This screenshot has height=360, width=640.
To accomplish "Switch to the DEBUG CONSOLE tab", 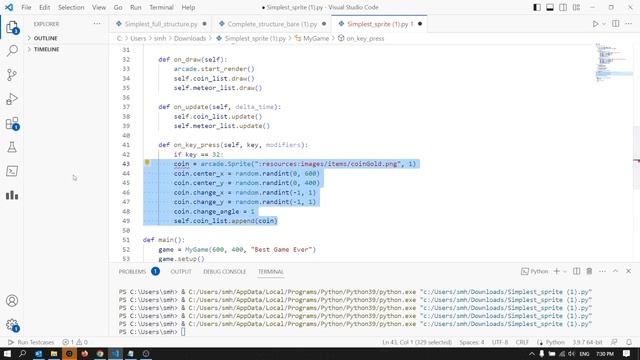I will coord(224,271).
